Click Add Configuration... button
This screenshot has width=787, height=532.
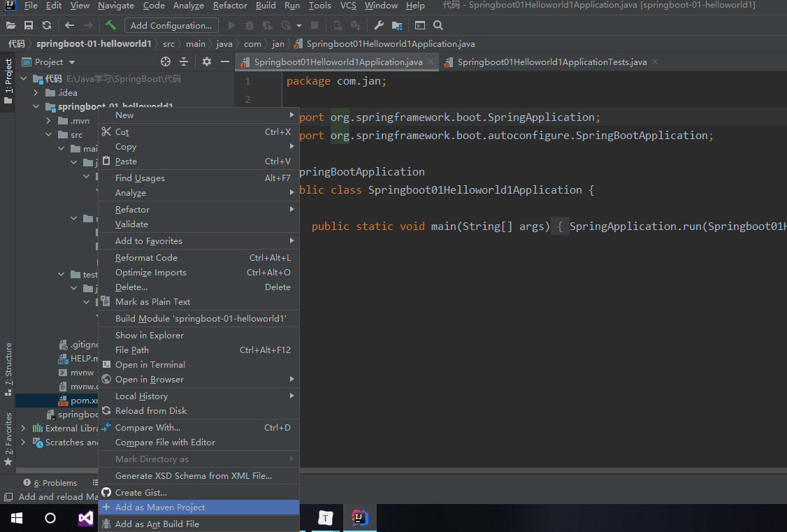click(x=171, y=26)
